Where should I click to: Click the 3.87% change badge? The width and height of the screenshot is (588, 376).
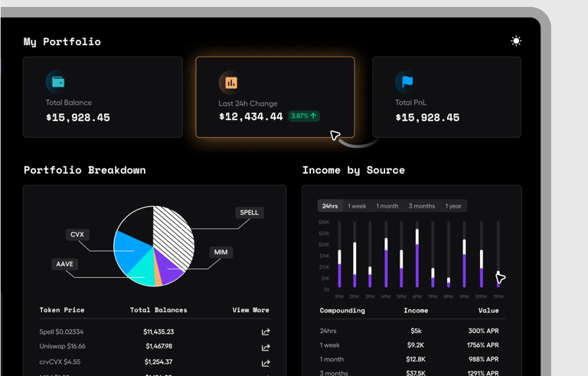pyautogui.click(x=304, y=116)
